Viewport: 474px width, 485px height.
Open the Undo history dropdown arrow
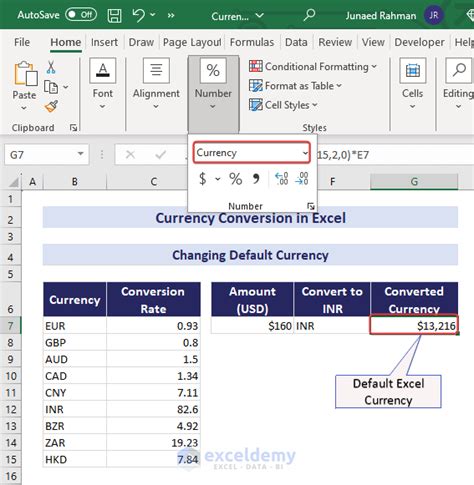153,15
